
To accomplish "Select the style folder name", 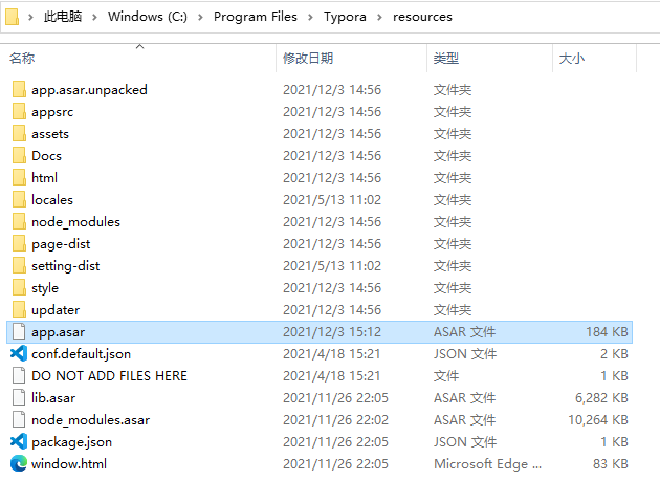I will (x=45, y=288).
